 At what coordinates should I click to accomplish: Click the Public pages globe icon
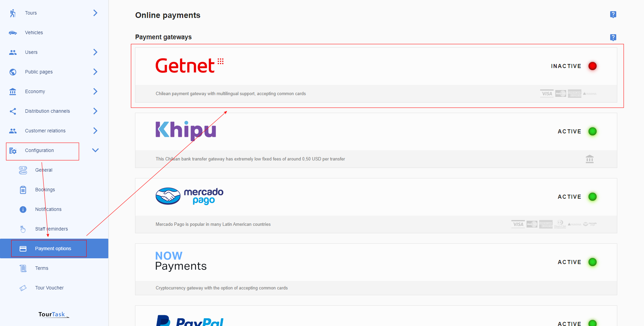pos(13,72)
